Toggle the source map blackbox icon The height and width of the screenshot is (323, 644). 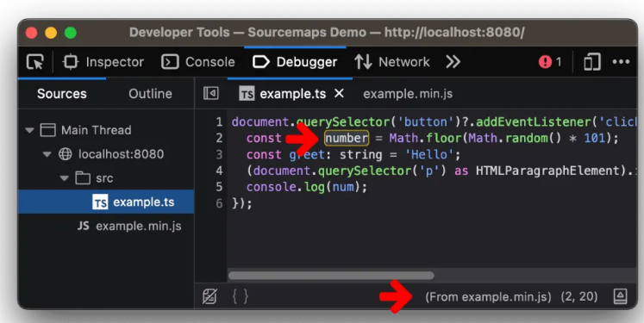pyautogui.click(x=209, y=296)
